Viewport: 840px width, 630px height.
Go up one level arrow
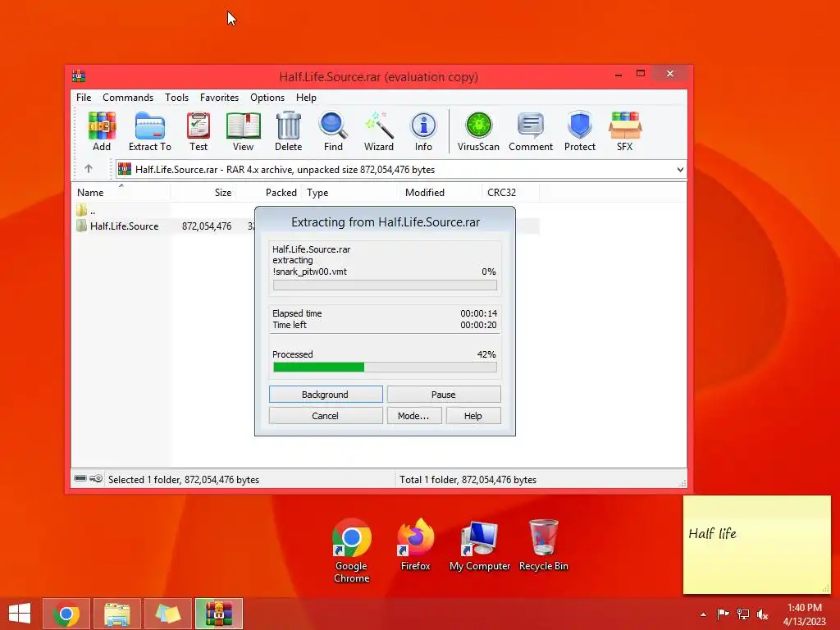[x=89, y=169]
